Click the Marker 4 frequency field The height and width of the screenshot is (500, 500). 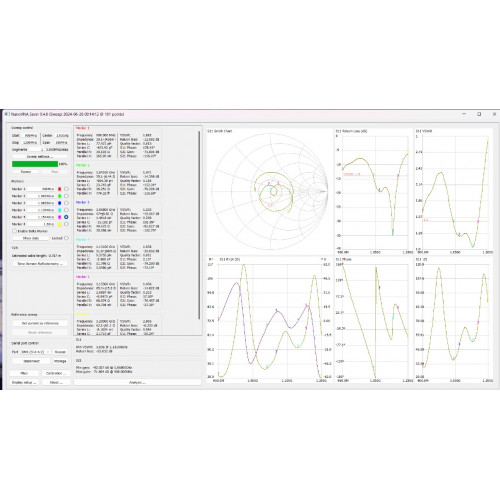41,210
